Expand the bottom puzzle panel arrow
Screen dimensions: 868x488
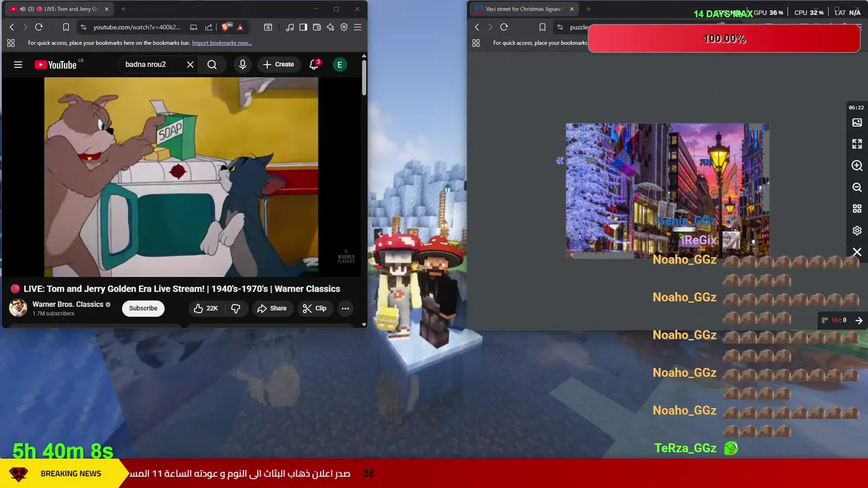(x=859, y=321)
